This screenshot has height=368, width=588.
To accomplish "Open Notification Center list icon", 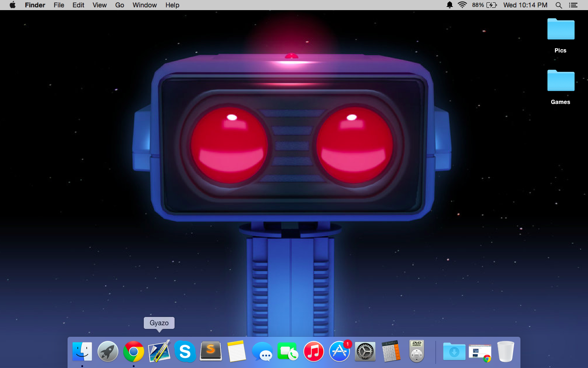I will 573,5.
